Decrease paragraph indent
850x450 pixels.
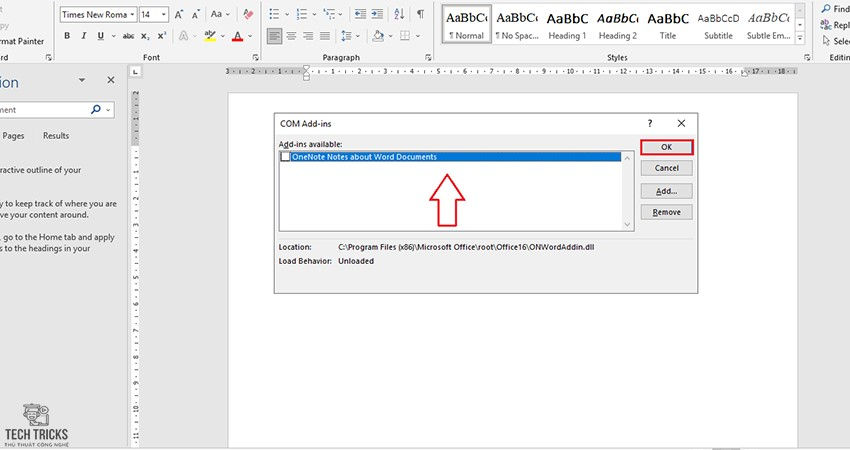[360, 15]
